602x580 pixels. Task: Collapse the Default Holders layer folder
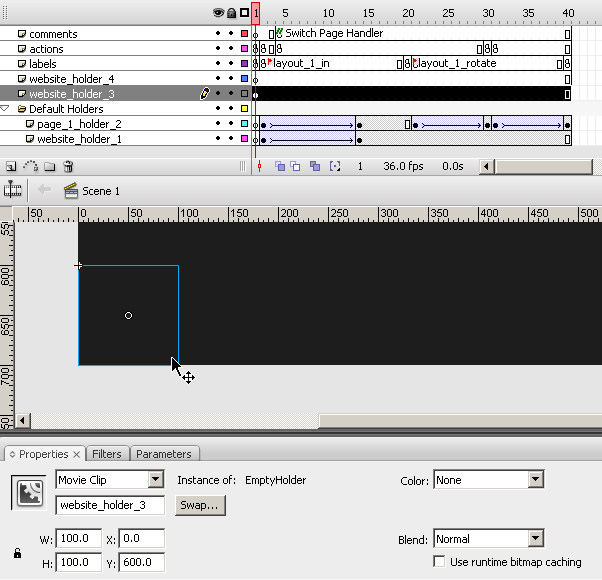6,109
